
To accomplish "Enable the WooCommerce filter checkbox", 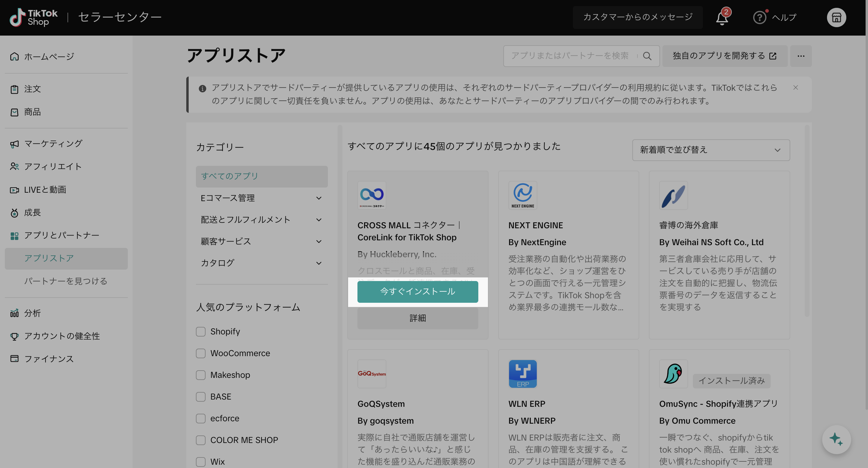I will pyautogui.click(x=201, y=353).
